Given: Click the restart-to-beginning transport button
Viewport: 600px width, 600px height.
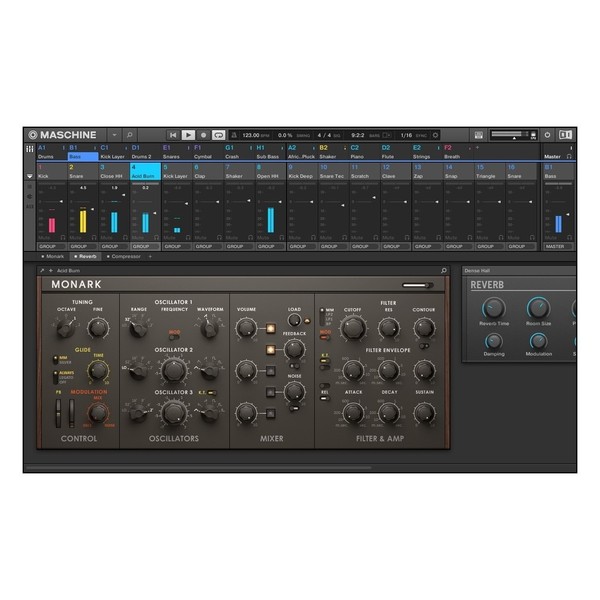Looking at the screenshot, I should point(173,135).
